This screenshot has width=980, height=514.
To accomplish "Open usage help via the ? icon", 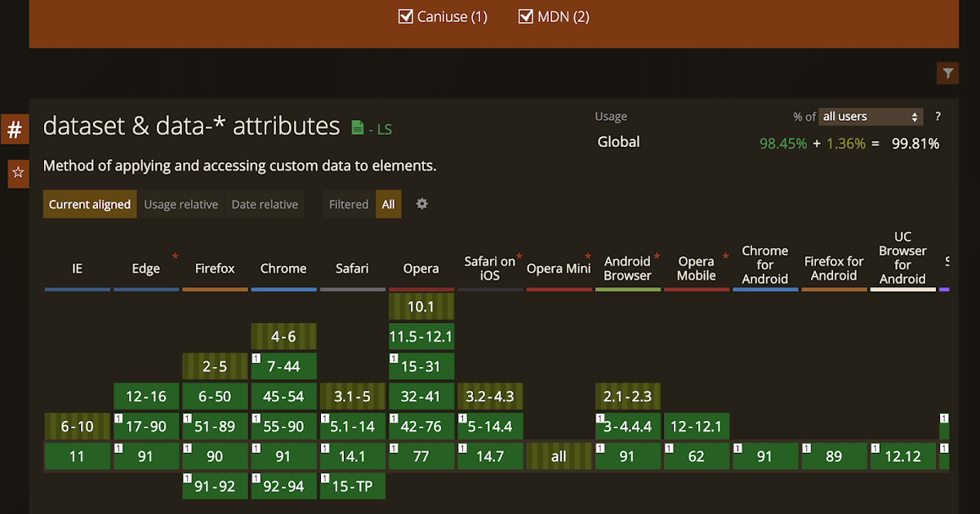I will point(937,117).
